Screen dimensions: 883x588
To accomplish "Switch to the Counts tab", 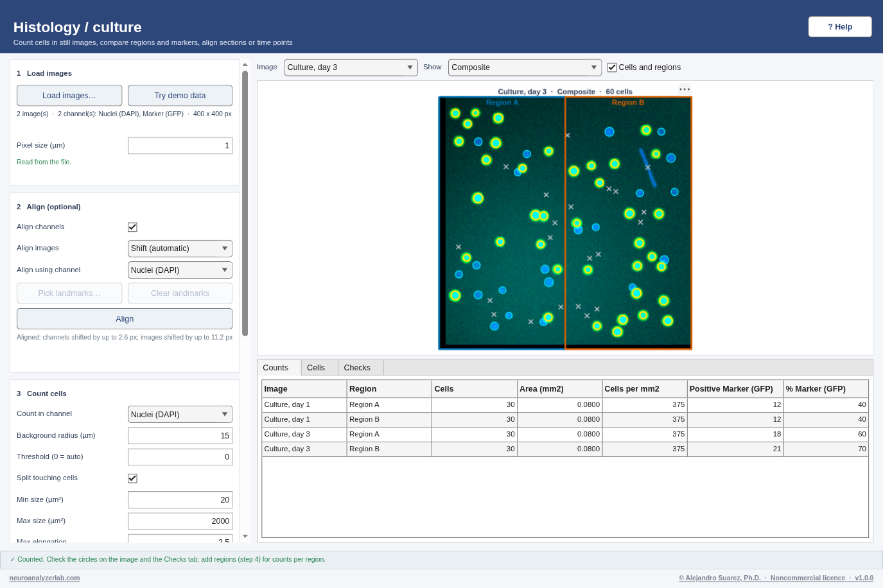I will coord(279,368).
